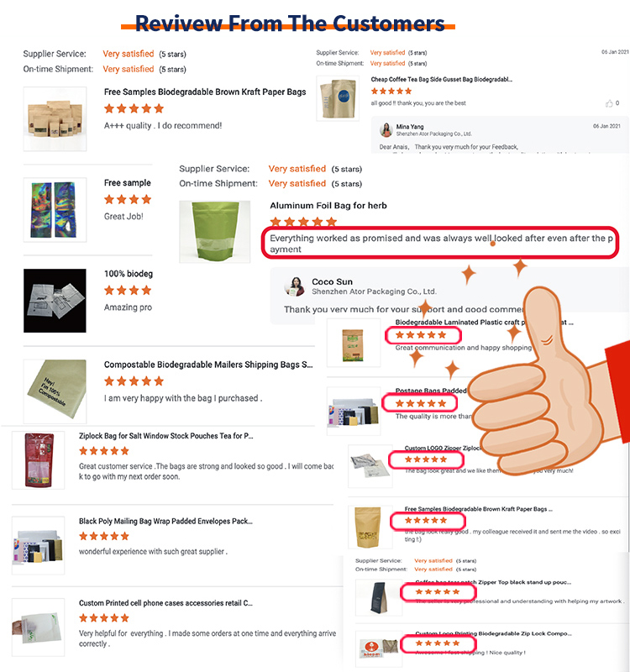Click the Aluminum Foil Bag for herb title
This screenshot has height=672, width=630.
click(x=328, y=206)
